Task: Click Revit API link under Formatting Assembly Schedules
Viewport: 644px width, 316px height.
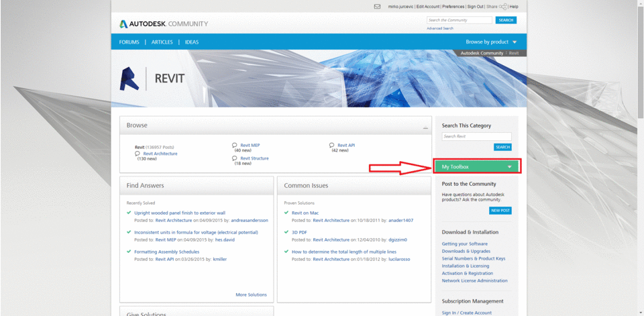Action: [x=165, y=259]
